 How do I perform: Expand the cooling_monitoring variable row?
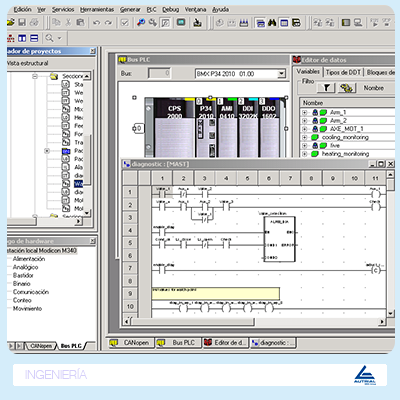pyautogui.click(x=304, y=137)
